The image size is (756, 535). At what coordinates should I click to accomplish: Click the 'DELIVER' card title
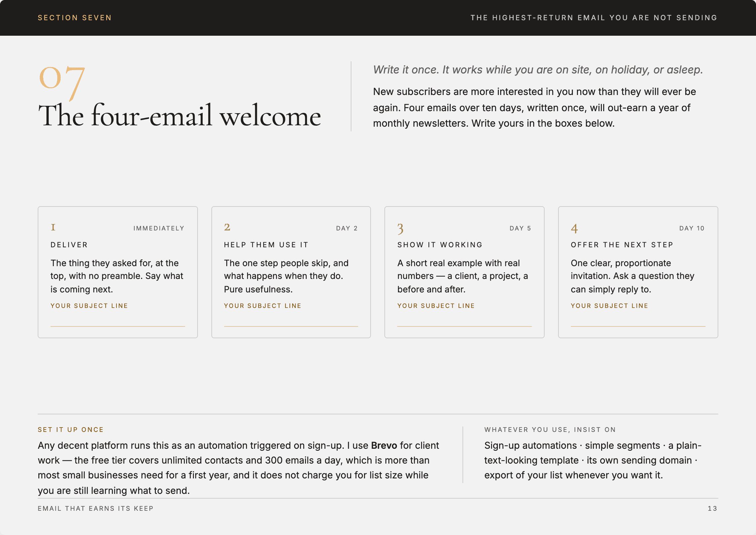coord(69,245)
